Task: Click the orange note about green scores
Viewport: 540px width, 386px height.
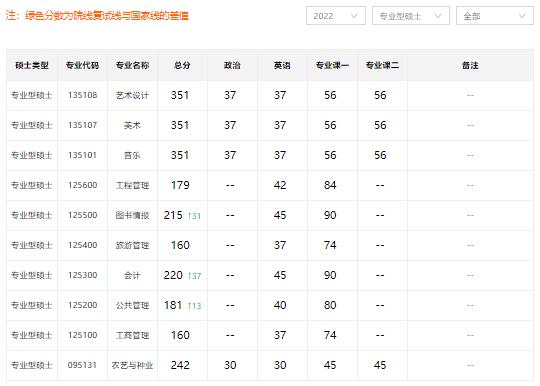Action: pos(97,15)
